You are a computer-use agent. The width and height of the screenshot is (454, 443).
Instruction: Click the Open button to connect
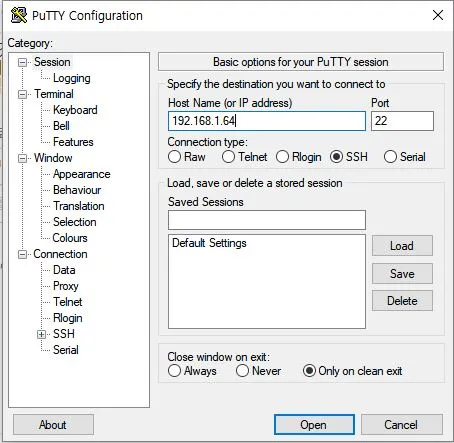point(314,425)
